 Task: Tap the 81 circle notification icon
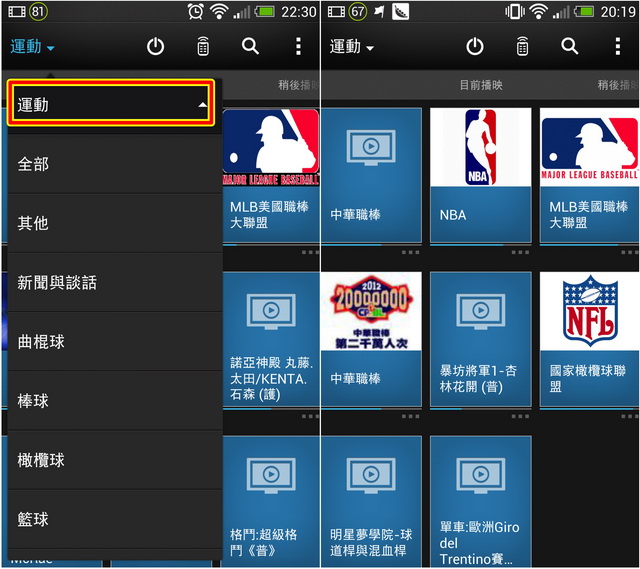tap(38, 11)
